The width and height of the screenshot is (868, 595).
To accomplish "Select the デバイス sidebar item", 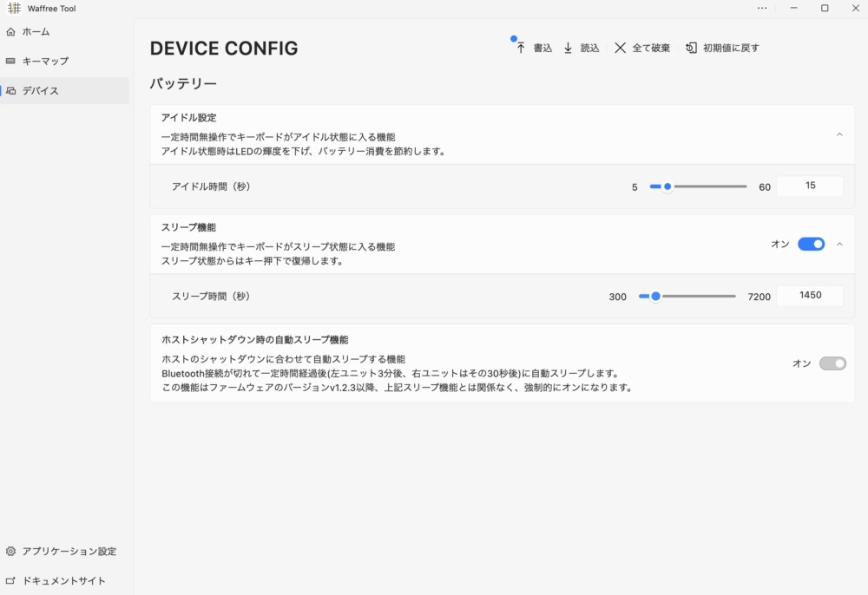I will [x=41, y=91].
